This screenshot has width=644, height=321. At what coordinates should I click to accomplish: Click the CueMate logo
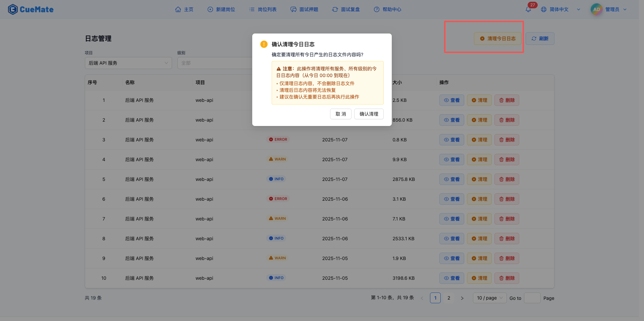point(31,9)
